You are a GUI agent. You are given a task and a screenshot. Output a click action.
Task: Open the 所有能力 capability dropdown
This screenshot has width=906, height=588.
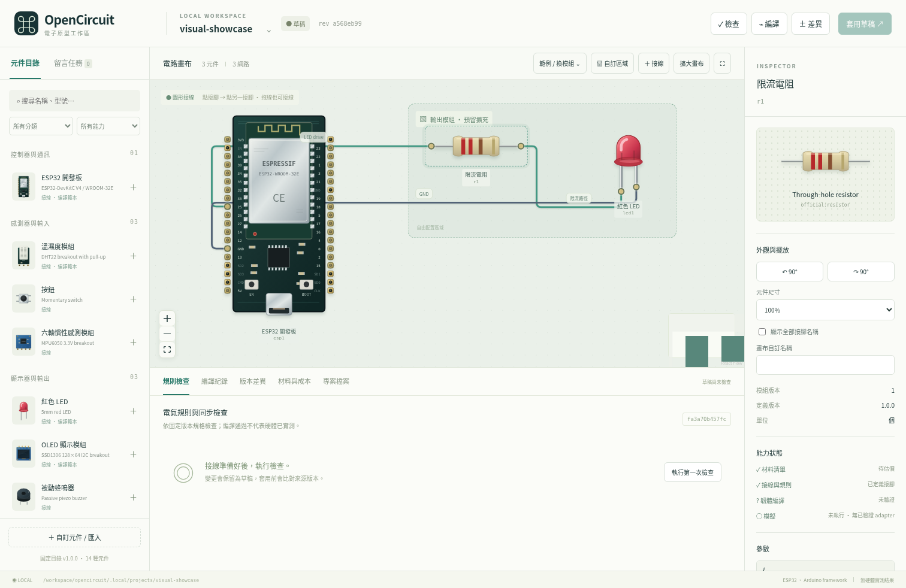(x=108, y=126)
